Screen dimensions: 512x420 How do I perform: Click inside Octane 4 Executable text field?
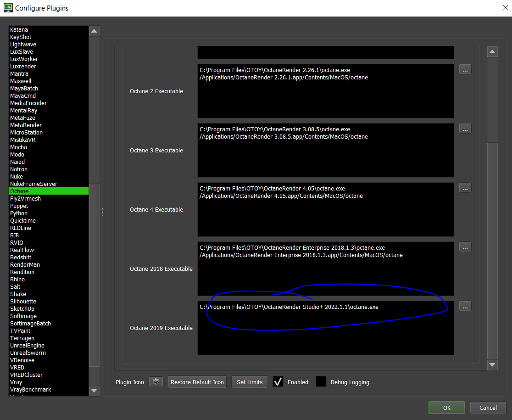(x=326, y=209)
